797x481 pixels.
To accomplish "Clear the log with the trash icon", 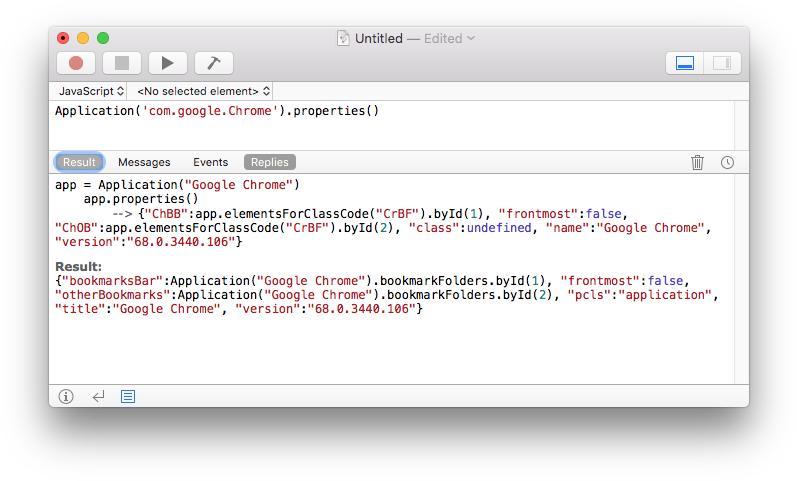I will click(x=697, y=162).
